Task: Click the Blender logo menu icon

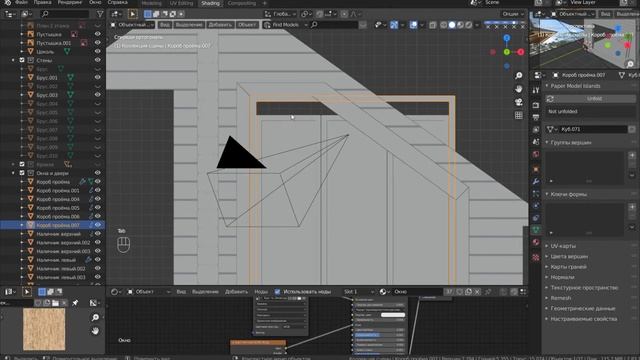Action: click(8, 2)
